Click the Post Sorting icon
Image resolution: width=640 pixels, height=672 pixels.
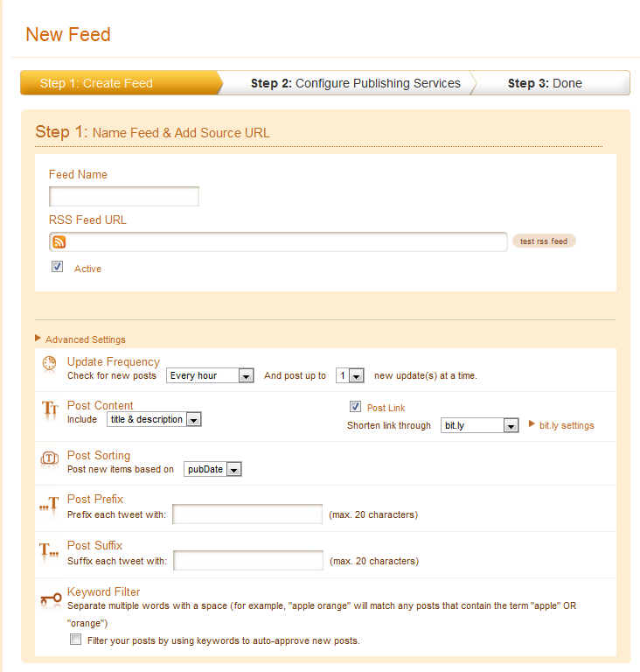coord(50,458)
